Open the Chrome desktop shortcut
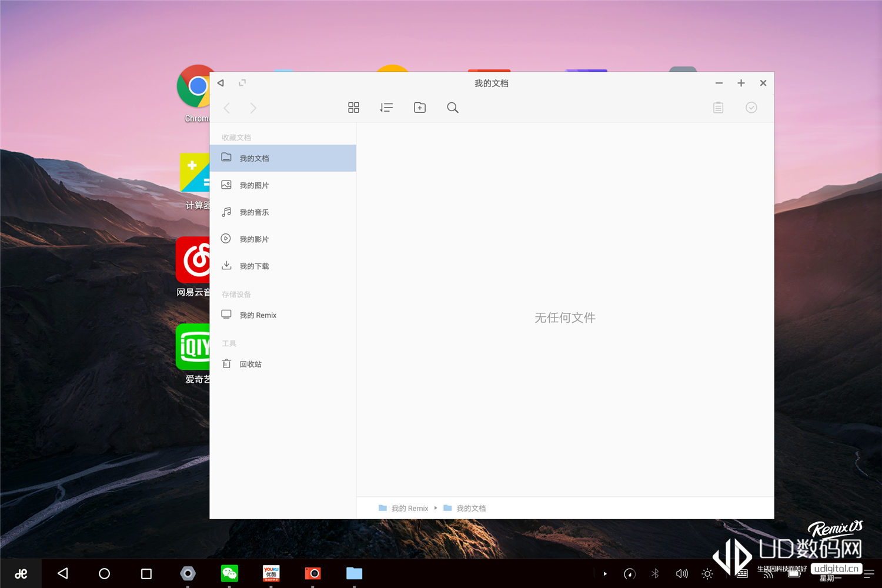The image size is (882, 588). pos(194,94)
